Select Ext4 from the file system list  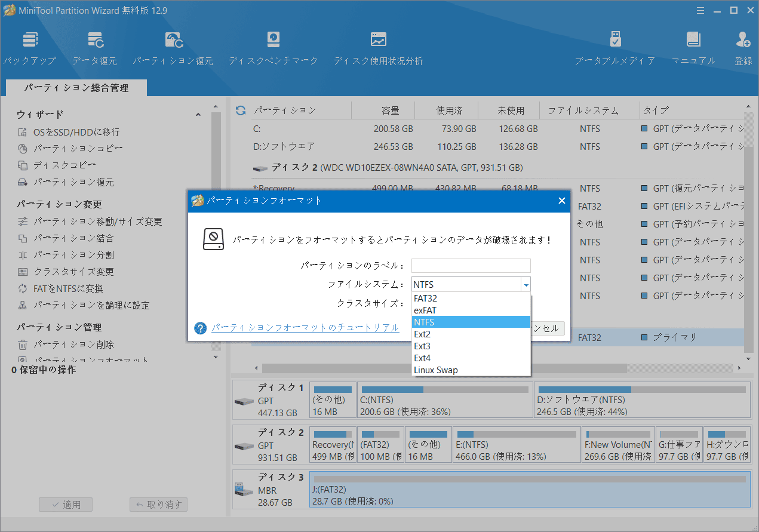[471, 358]
